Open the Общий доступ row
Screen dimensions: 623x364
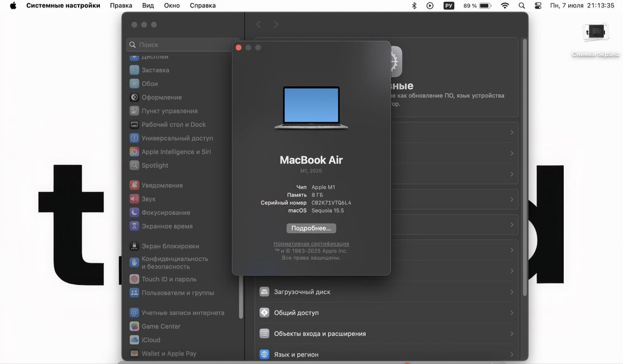386,313
